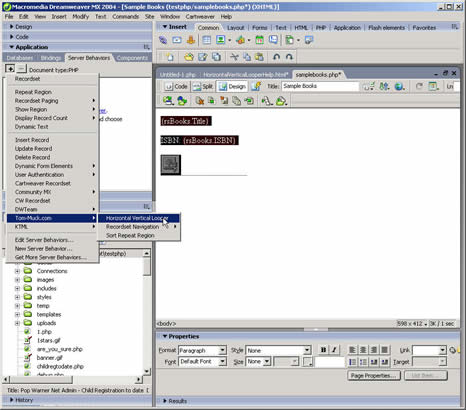Click the Copy icon in Standard toolbar

(x=247, y=57)
